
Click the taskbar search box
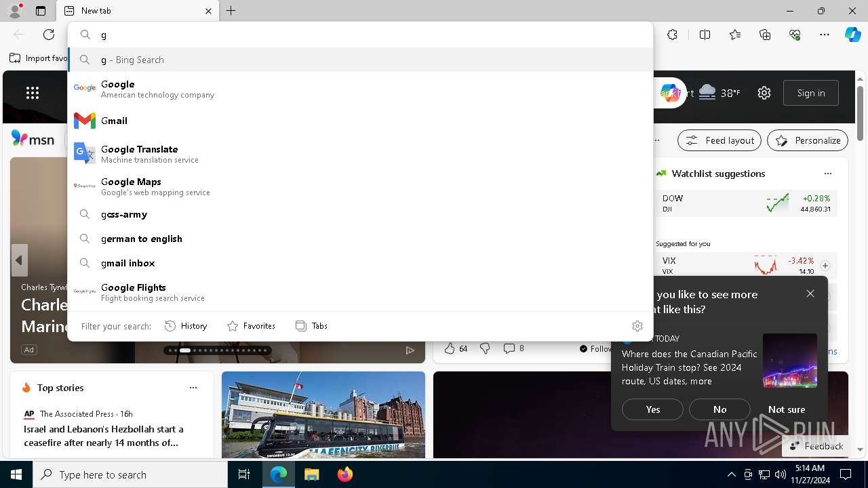pos(130,474)
